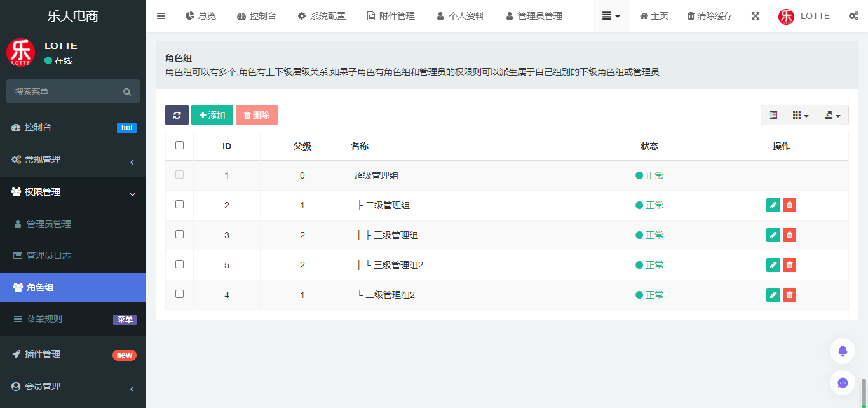
Task: Click red trash icon for 三级管理组2
Action: [x=789, y=265]
